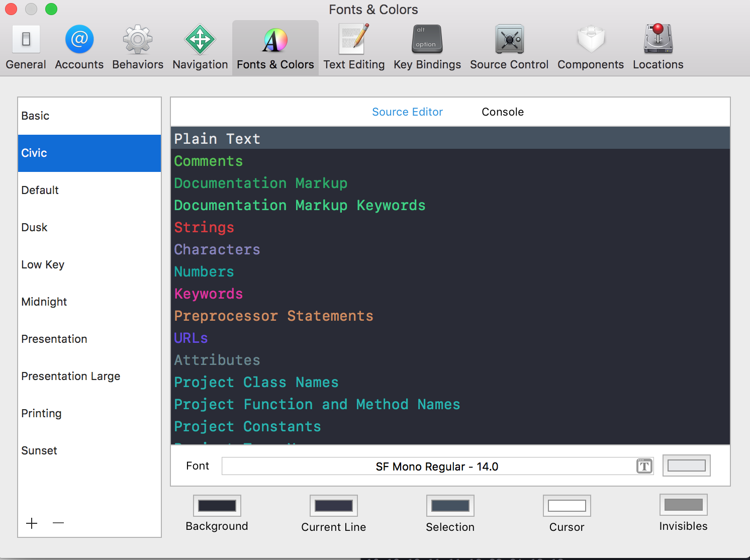Open the Text Editing preferences pane

[x=354, y=48]
